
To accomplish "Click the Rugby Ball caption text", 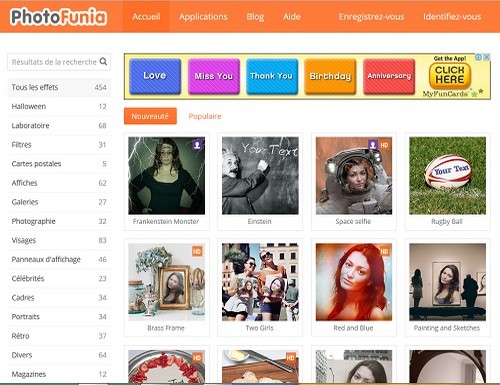I will tap(447, 222).
